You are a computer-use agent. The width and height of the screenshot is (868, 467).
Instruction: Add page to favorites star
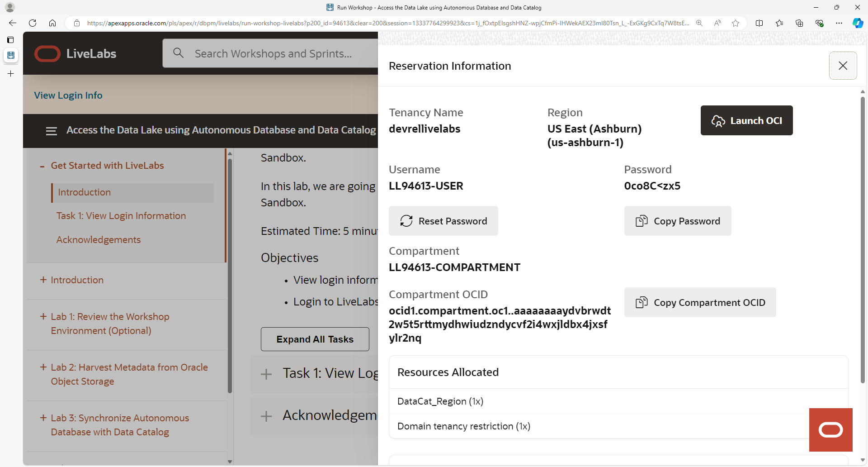pos(736,23)
